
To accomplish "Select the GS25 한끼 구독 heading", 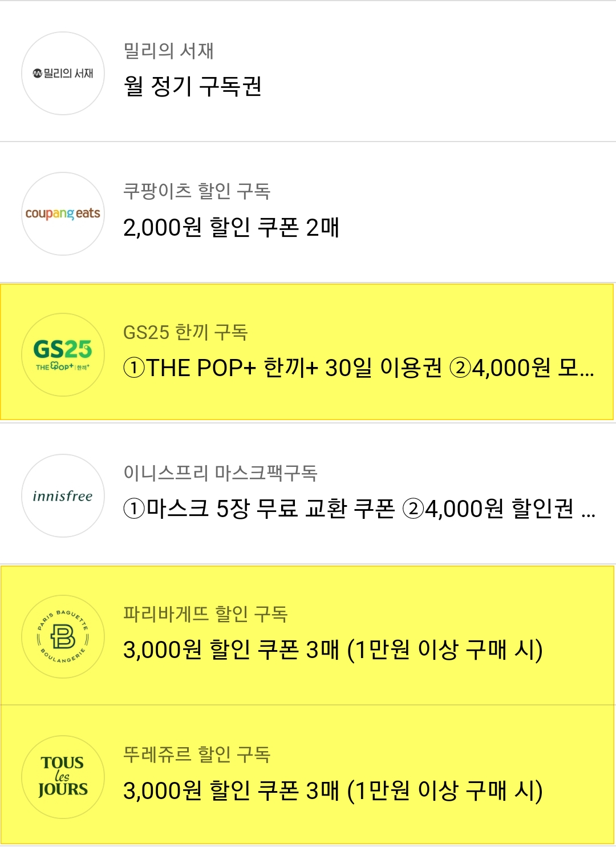I will [x=185, y=332].
